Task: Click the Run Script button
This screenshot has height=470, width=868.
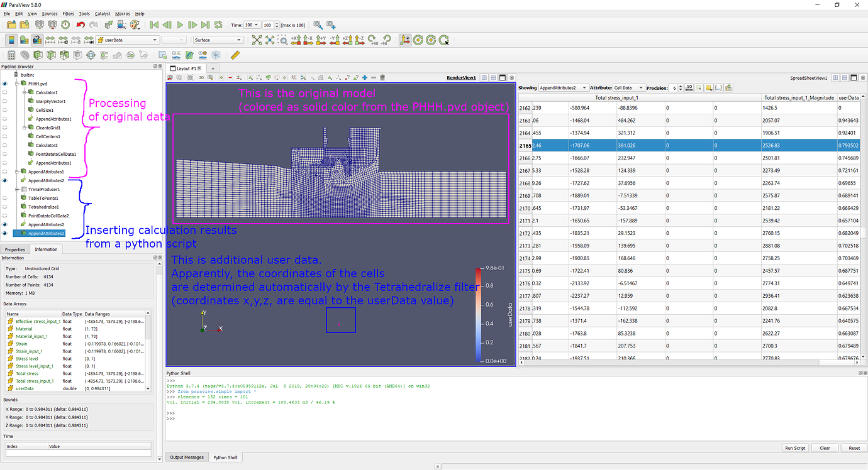Action: tap(795, 448)
